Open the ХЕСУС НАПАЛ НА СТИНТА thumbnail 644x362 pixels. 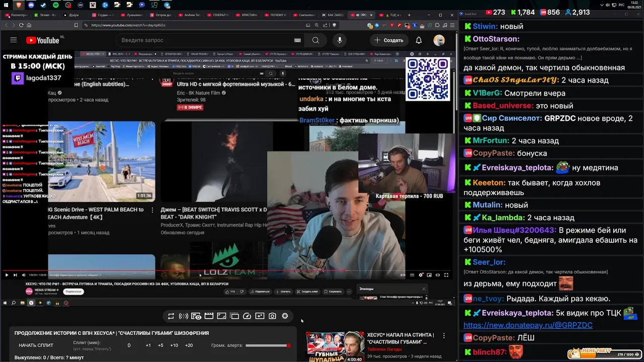pyautogui.click(x=335, y=346)
